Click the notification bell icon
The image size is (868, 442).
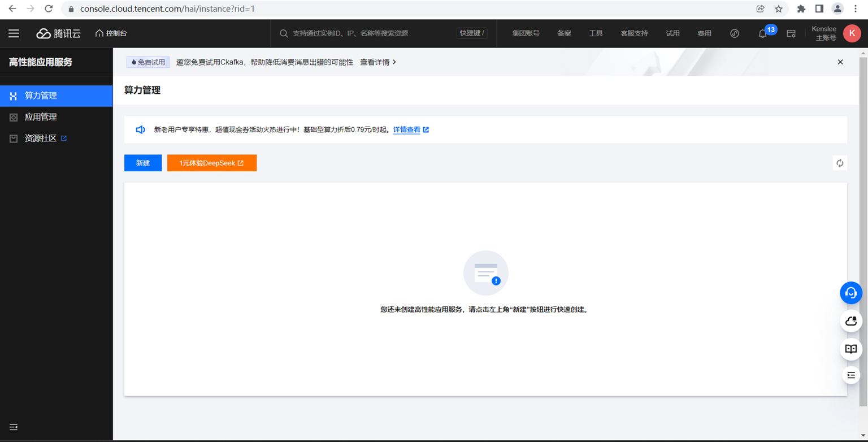pos(762,34)
